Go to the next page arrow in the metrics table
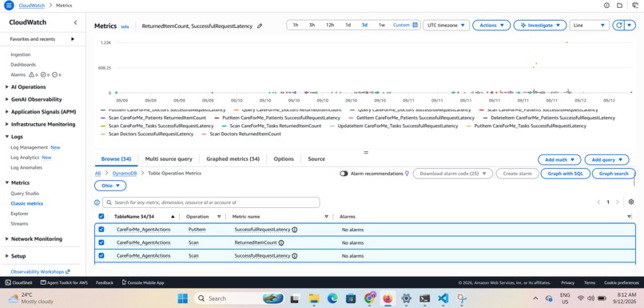Screen dimensions: 644x308 tap(617, 202)
